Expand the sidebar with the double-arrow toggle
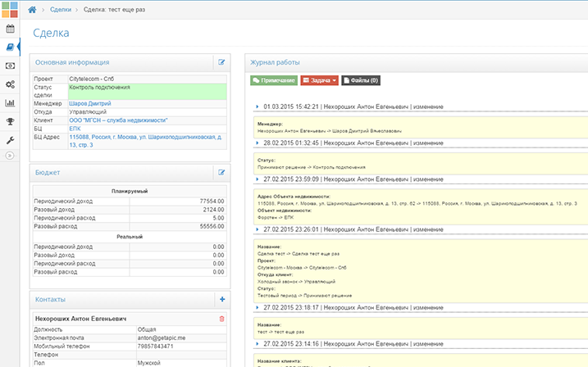The width and height of the screenshot is (588, 367). click(x=10, y=156)
